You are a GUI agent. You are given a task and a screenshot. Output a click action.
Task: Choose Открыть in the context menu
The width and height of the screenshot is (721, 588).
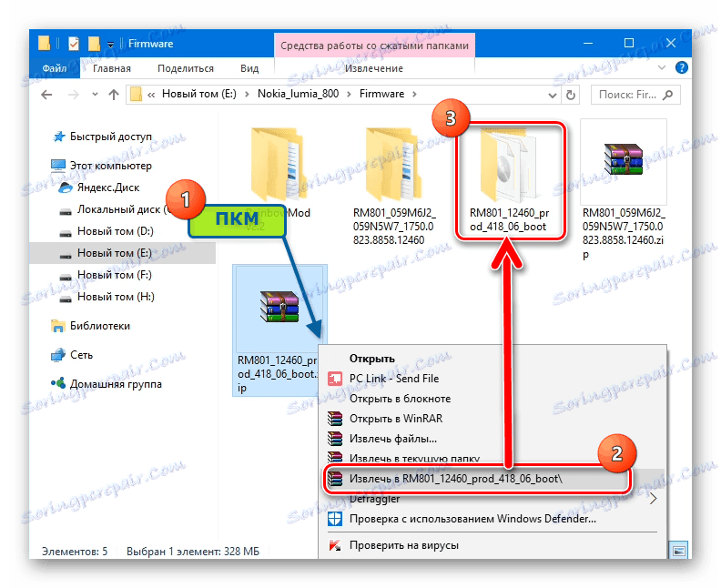(372, 359)
